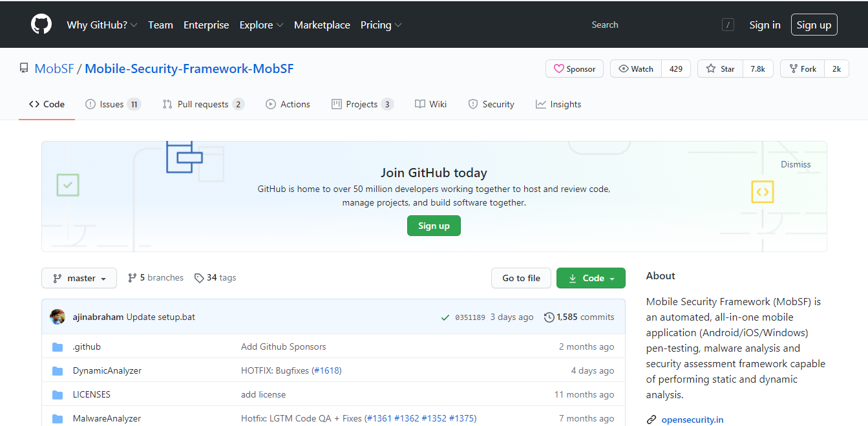The width and height of the screenshot is (868, 426).
Task: Open the green Code download dropdown
Action: pos(591,278)
